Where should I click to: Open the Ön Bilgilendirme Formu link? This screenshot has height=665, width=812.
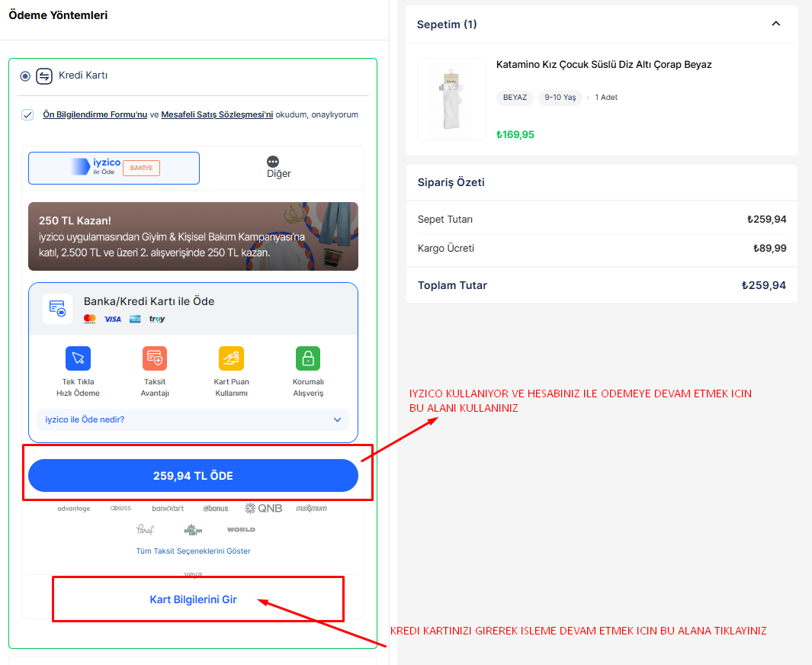pos(95,114)
